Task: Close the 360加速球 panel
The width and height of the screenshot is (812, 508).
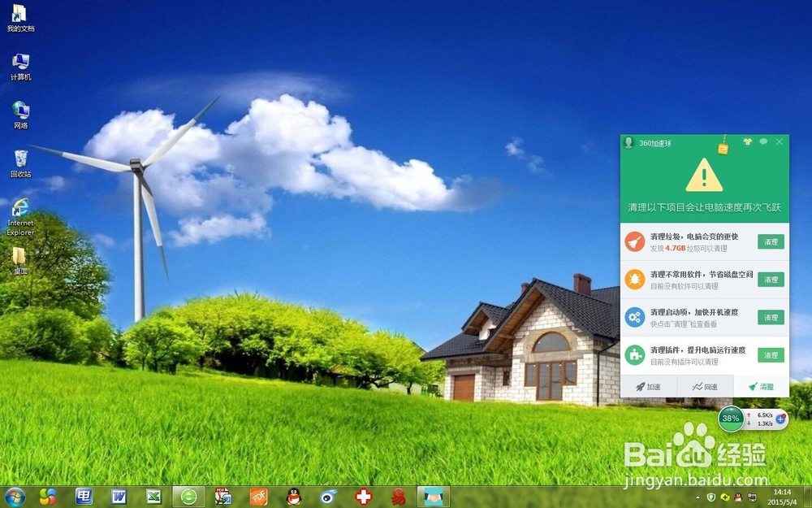Action: click(780, 141)
